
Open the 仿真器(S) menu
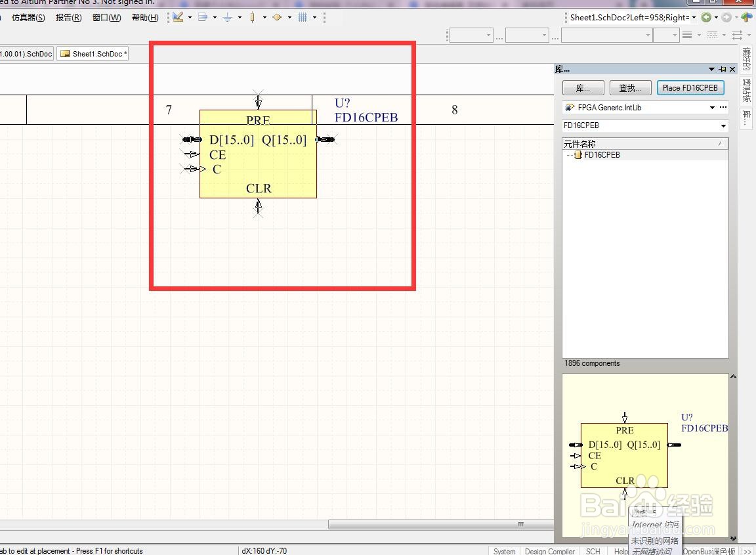coord(28,17)
